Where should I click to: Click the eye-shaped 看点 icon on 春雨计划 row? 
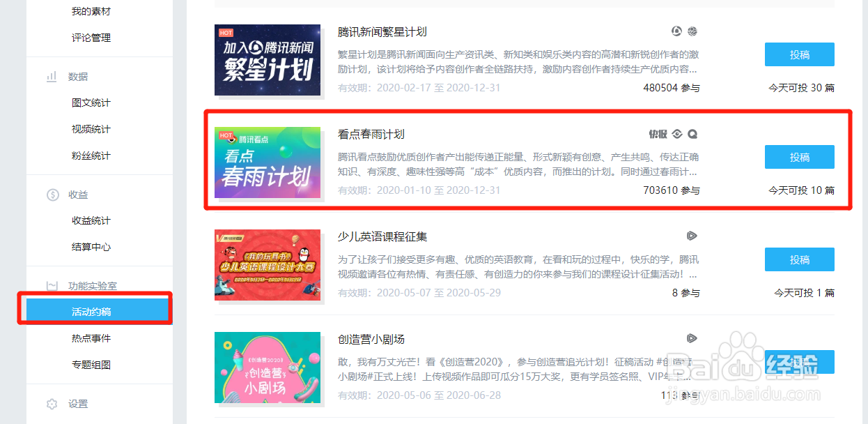point(678,134)
